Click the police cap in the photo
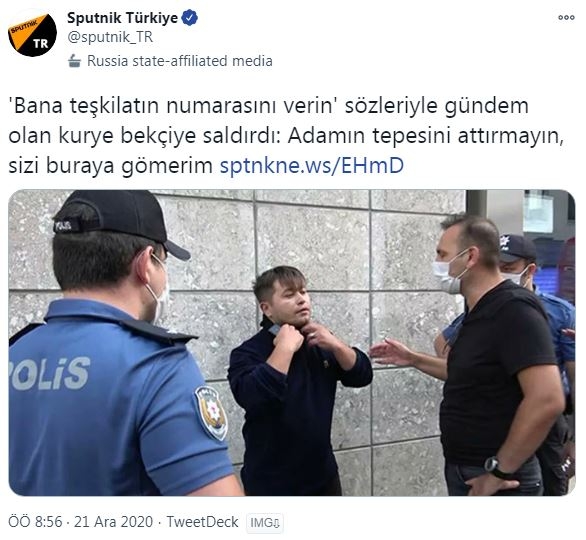Screen dimensions: 586x540 point(121,220)
